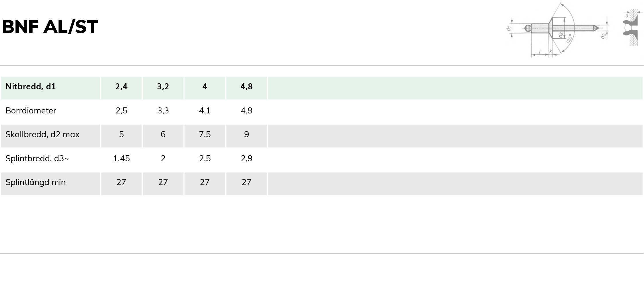Click the header cell with value 4

point(205,88)
